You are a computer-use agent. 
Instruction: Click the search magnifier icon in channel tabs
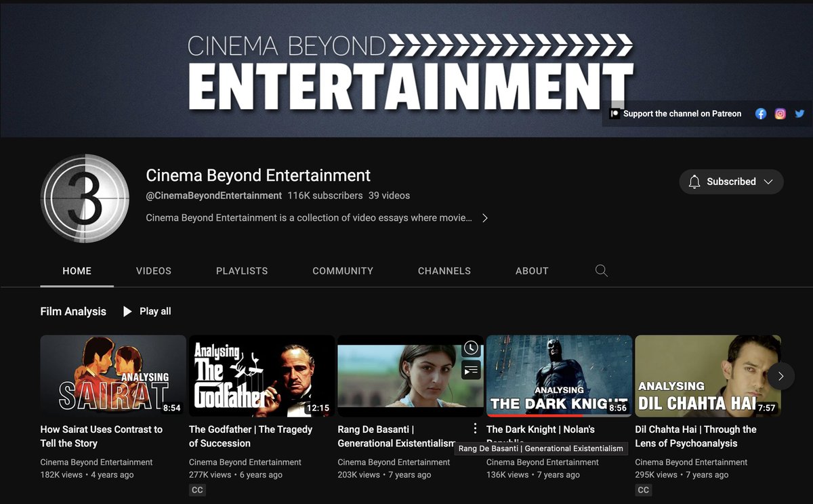tap(601, 270)
